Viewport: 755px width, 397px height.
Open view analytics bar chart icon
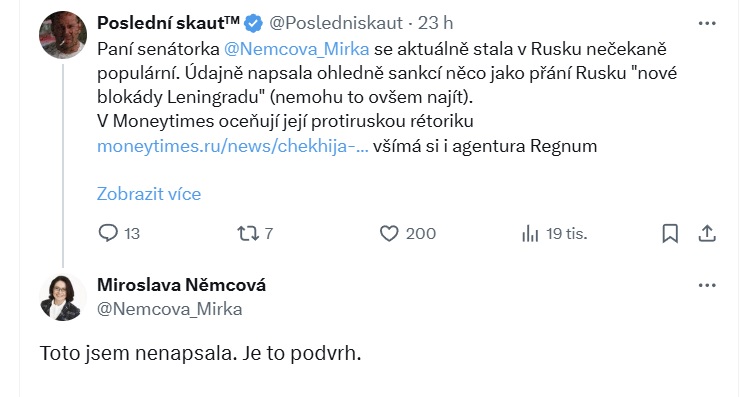point(530,234)
